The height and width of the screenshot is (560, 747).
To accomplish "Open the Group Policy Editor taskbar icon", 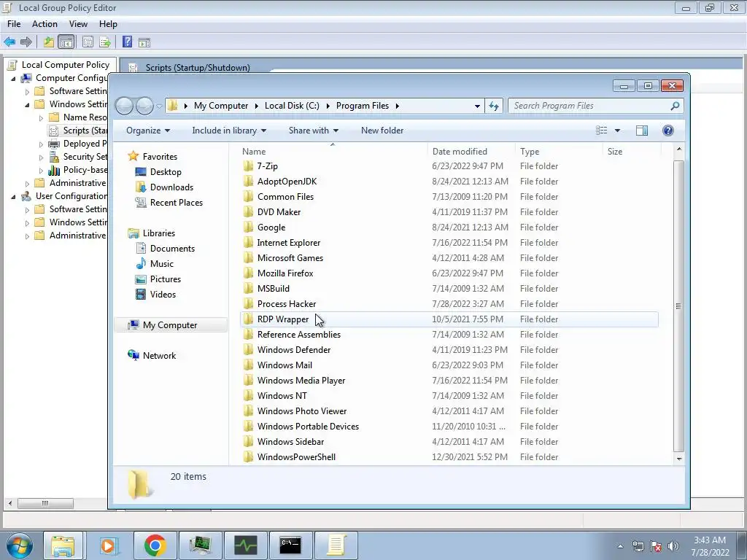I will (x=336, y=545).
